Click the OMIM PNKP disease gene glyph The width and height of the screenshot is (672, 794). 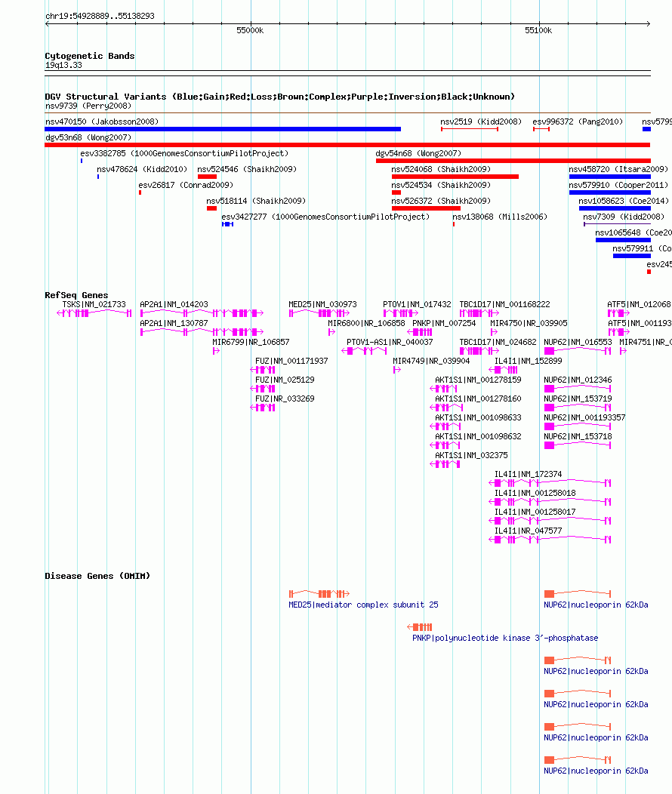(x=420, y=627)
